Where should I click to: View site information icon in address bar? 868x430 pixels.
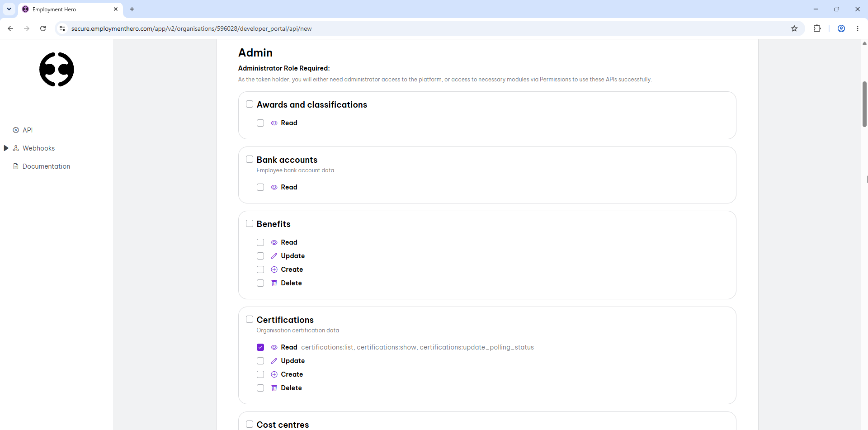[62, 28]
